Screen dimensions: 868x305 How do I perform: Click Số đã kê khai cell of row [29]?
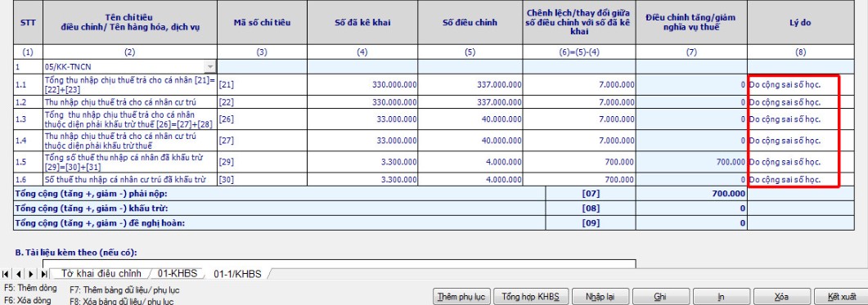click(x=362, y=162)
